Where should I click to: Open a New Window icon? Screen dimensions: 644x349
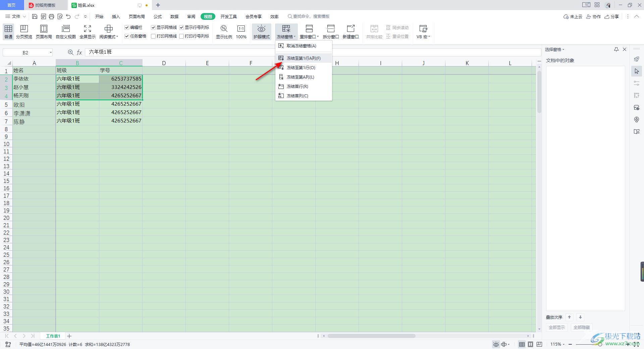coord(351,29)
